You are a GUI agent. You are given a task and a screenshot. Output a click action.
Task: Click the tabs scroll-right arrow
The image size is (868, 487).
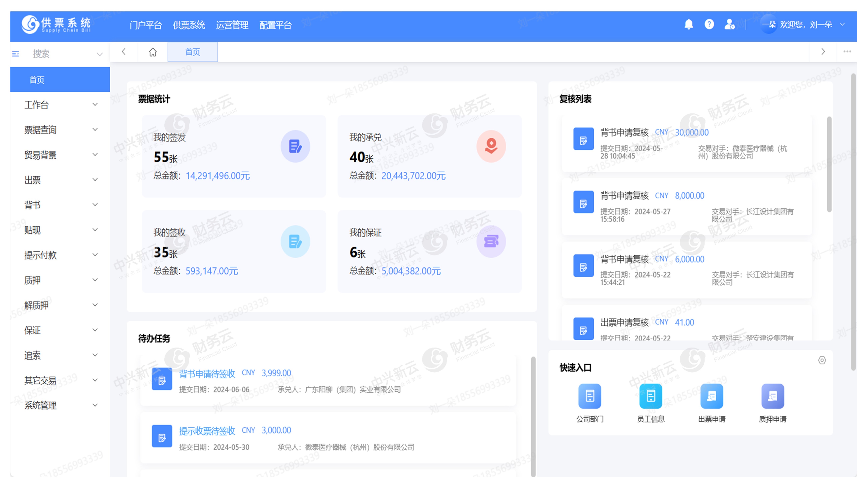[823, 52]
